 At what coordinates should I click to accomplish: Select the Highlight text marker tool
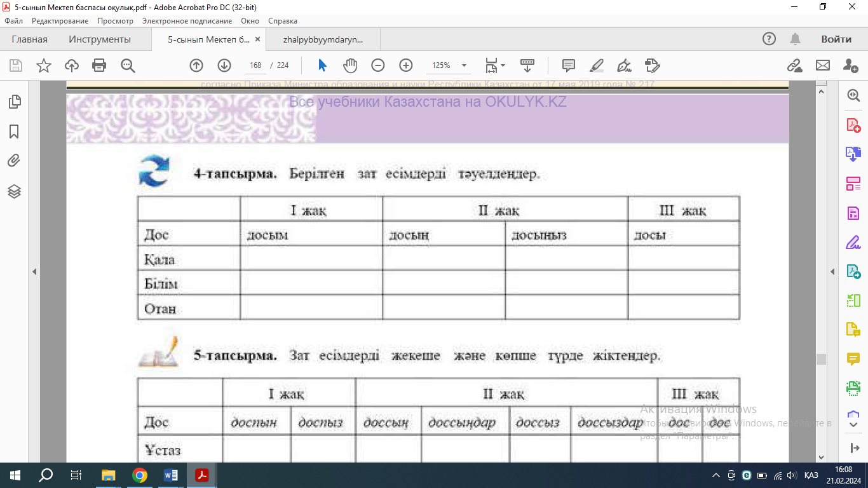click(597, 65)
